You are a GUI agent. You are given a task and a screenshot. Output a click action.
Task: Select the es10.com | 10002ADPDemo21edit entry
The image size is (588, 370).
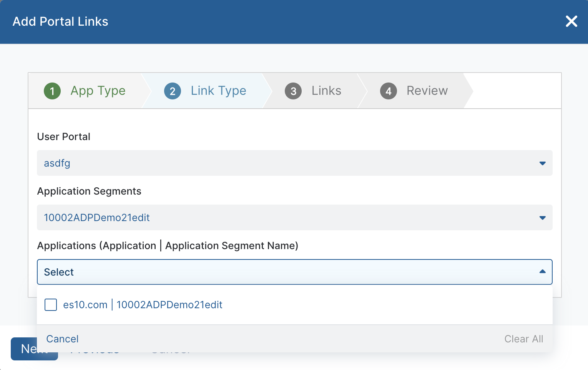point(143,305)
